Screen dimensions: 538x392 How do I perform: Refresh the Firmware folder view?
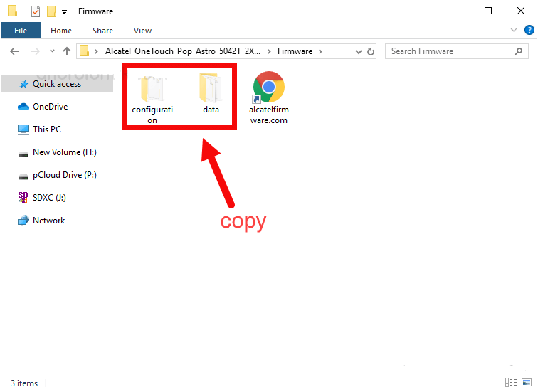[371, 51]
